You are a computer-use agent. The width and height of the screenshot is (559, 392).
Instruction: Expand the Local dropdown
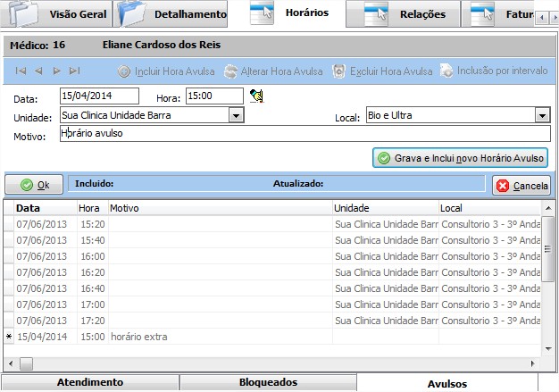coord(542,115)
